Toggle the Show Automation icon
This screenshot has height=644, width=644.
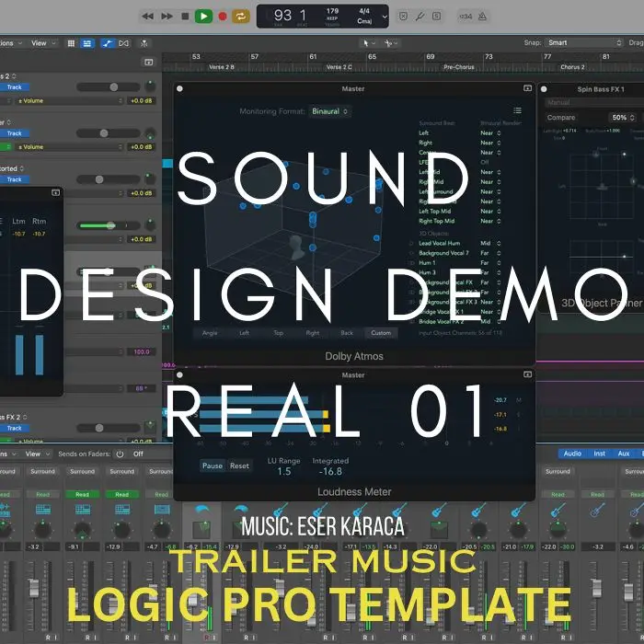pos(108,43)
